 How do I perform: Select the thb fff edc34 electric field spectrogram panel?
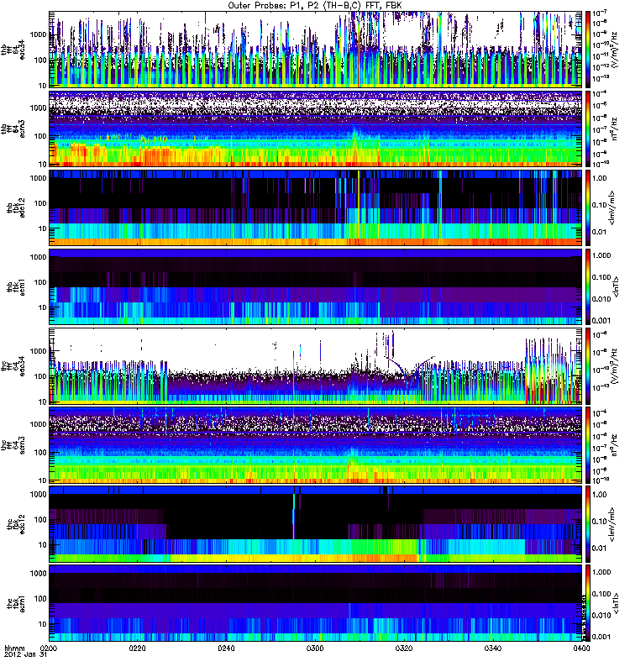tap(316, 50)
